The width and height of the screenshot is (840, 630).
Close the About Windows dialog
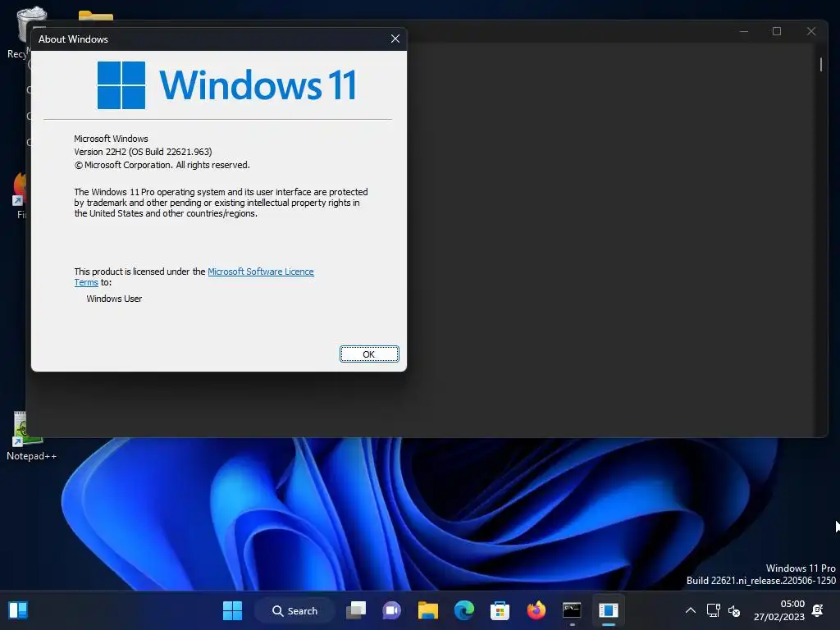(395, 39)
